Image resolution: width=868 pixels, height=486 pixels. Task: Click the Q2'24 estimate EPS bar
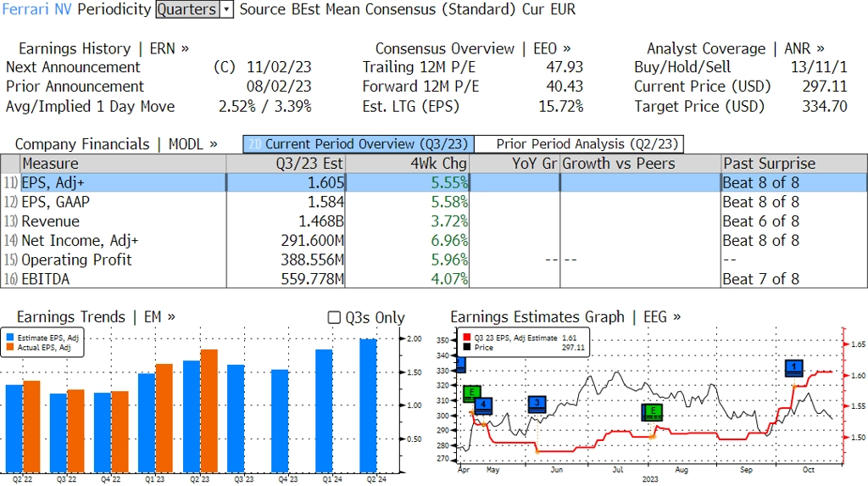point(368,405)
